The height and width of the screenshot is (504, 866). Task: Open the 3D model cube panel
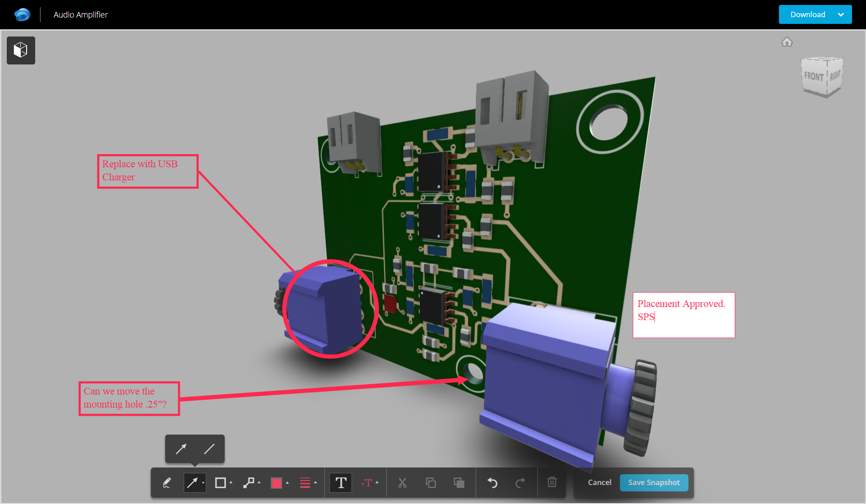tap(21, 50)
